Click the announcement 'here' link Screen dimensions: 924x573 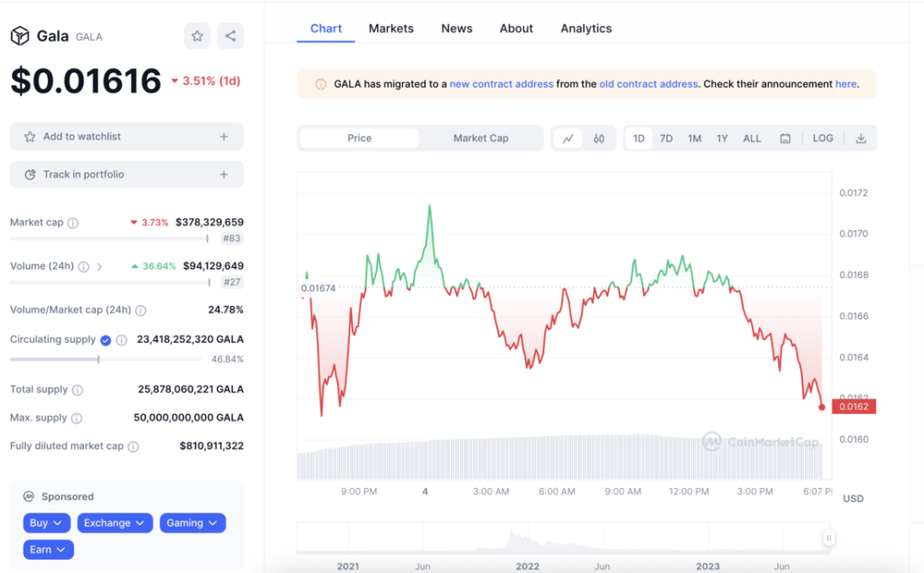click(845, 83)
